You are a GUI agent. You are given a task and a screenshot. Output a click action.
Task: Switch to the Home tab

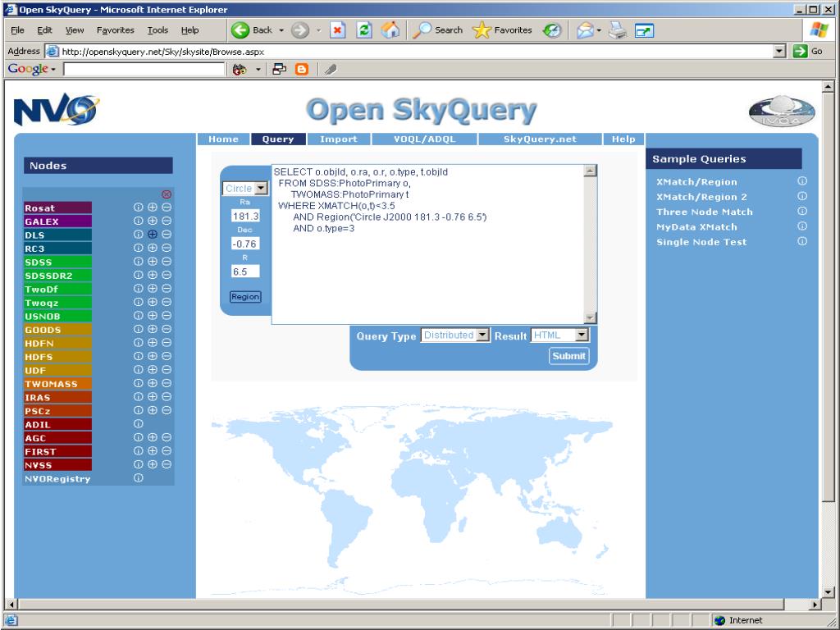pyautogui.click(x=223, y=139)
